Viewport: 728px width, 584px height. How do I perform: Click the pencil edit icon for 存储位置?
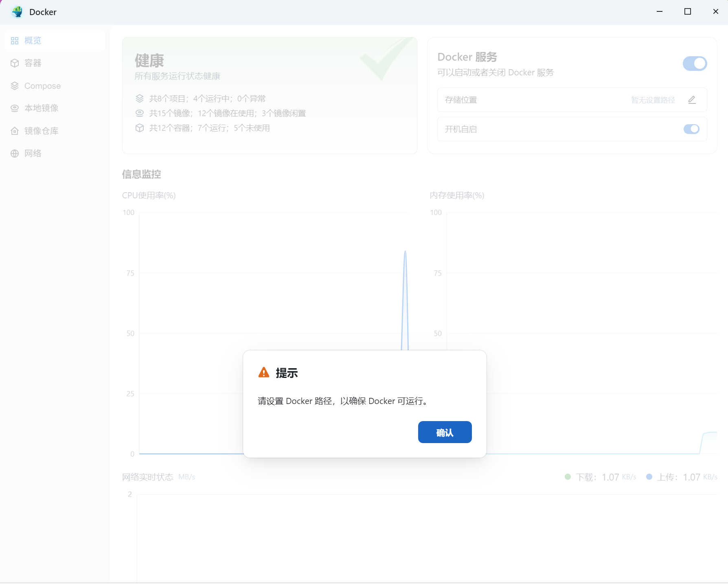click(x=692, y=100)
